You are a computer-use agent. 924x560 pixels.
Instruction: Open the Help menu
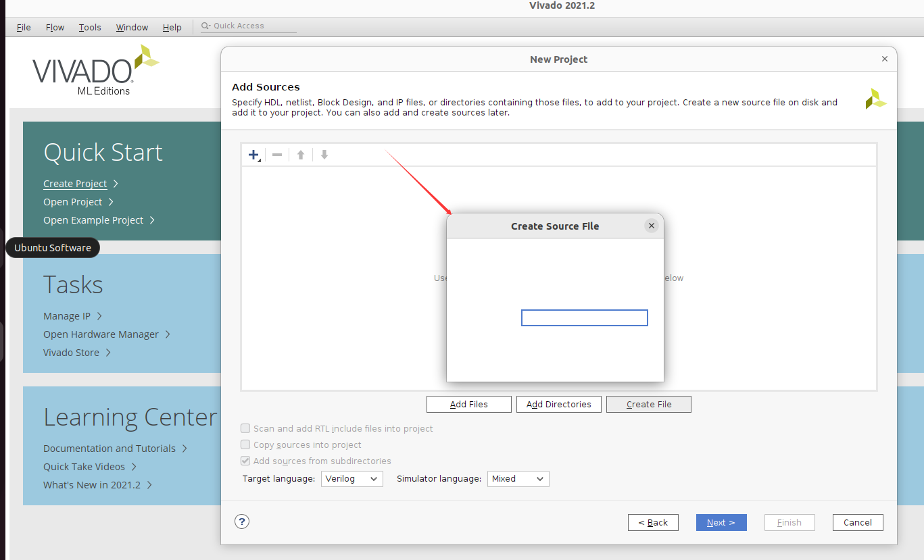[172, 27]
